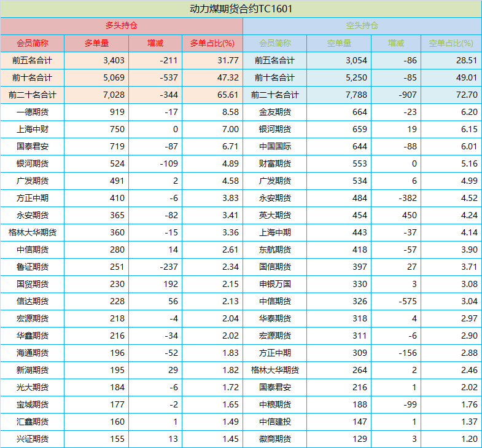Select long share 8.58 for 一德期货

(230, 112)
